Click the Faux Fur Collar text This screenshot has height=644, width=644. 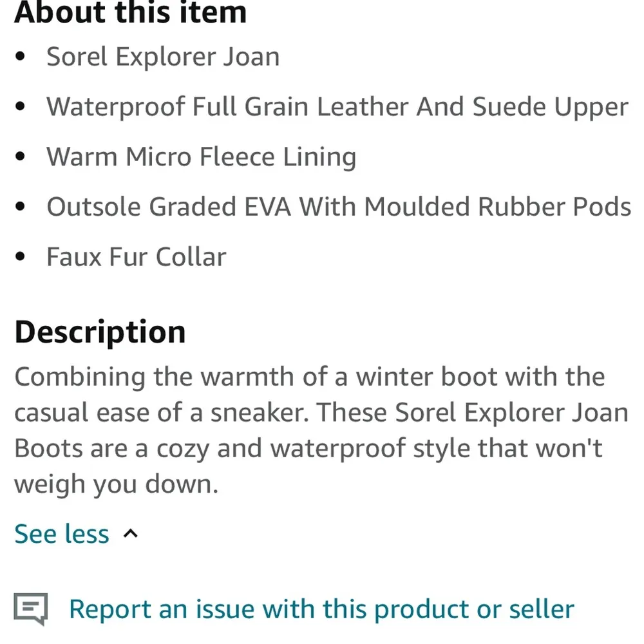point(137,257)
